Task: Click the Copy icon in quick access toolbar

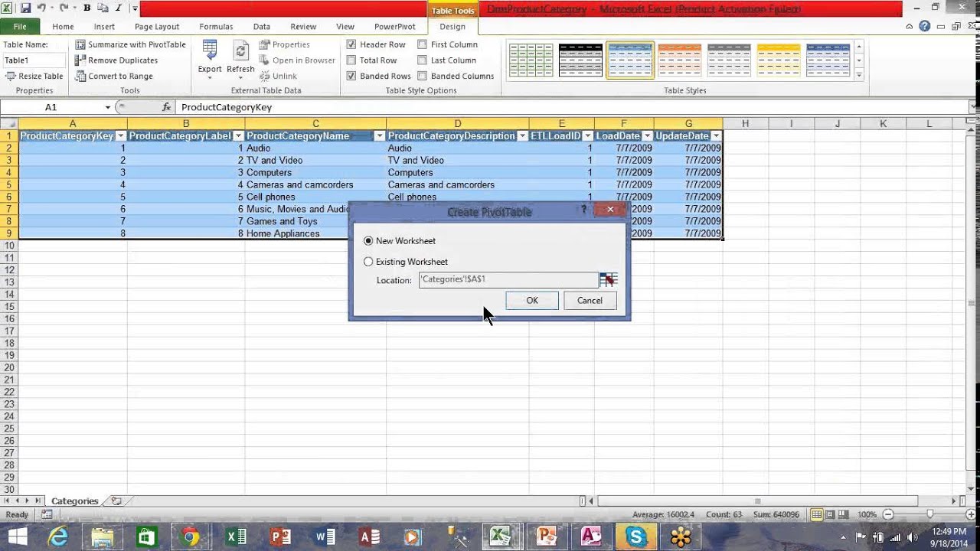Action: pyautogui.click(x=102, y=8)
